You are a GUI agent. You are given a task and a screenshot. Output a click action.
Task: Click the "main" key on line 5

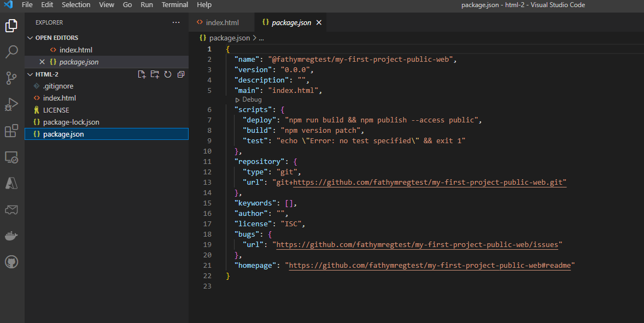pyautogui.click(x=247, y=91)
